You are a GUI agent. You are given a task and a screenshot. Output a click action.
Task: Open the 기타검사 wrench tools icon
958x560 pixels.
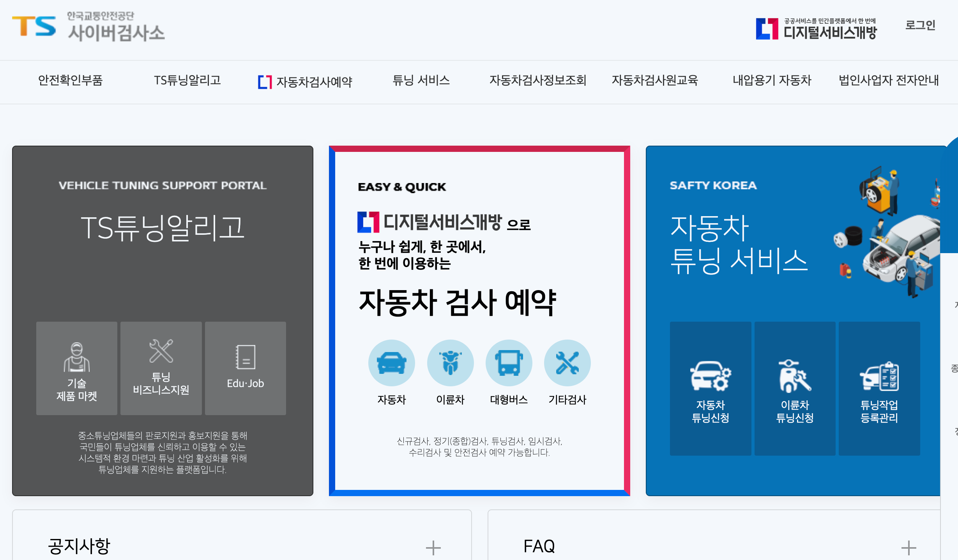click(567, 363)
